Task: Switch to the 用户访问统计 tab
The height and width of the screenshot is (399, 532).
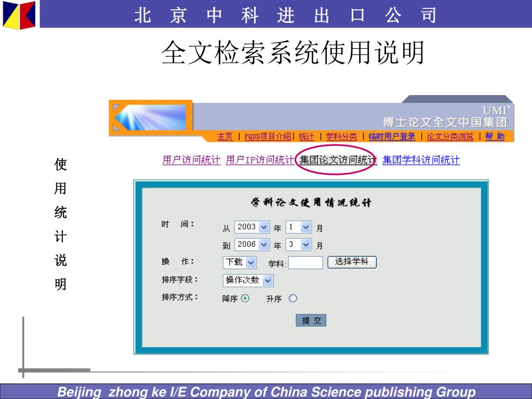Action: (x=191, y=160)
